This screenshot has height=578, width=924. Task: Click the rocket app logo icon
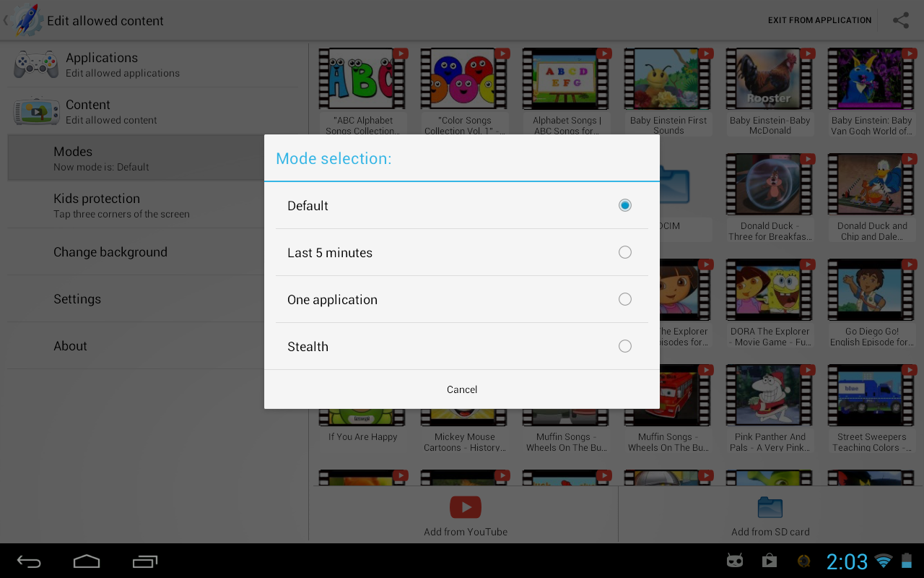(x=25, y=20)
